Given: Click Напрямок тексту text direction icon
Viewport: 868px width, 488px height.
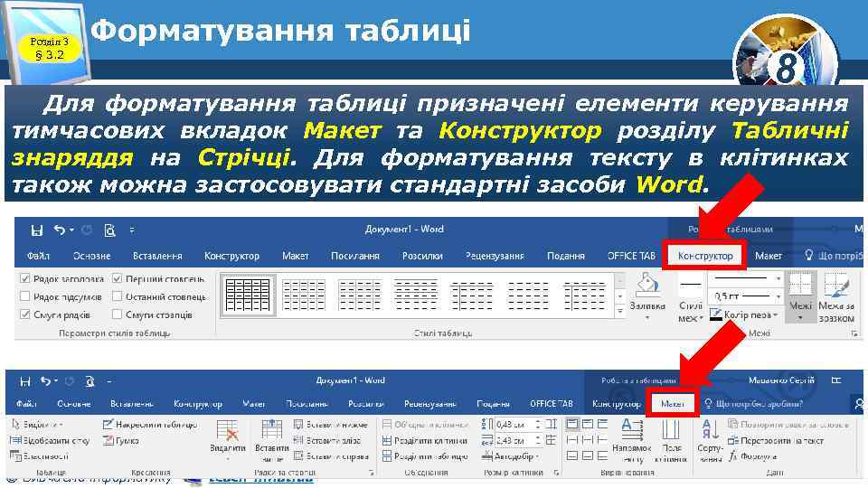Looking at the screenshot, I should [632, 441].
